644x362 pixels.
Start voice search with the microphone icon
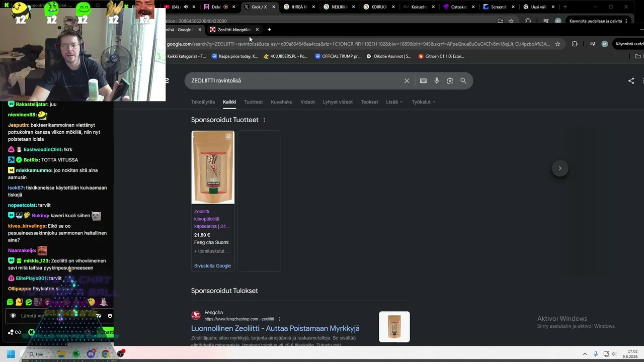point(437,81)
